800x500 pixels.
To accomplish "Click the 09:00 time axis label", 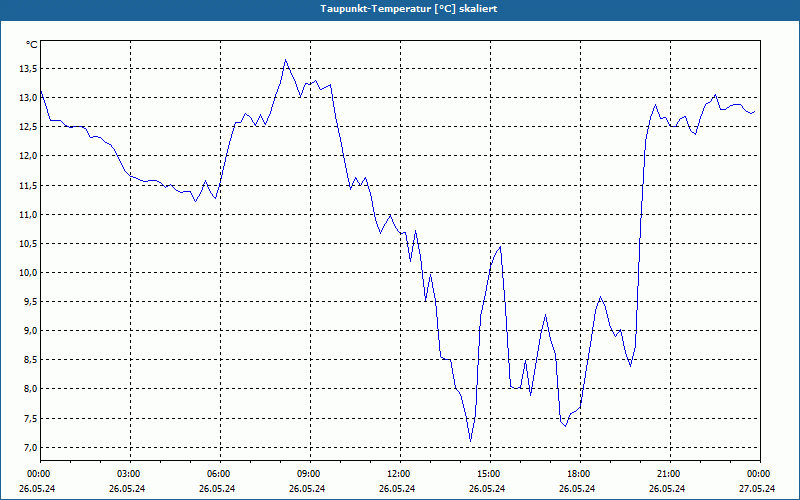I will (310, 474).
